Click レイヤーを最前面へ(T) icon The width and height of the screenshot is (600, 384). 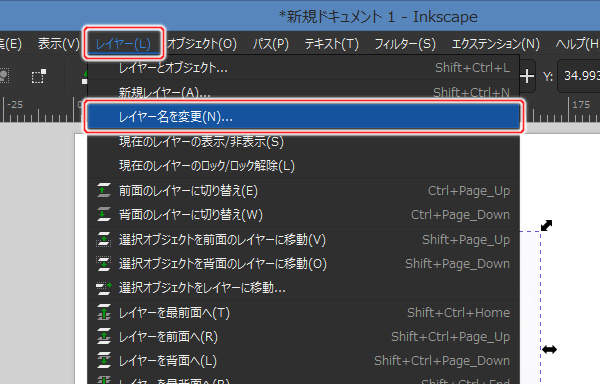[104, 312]
